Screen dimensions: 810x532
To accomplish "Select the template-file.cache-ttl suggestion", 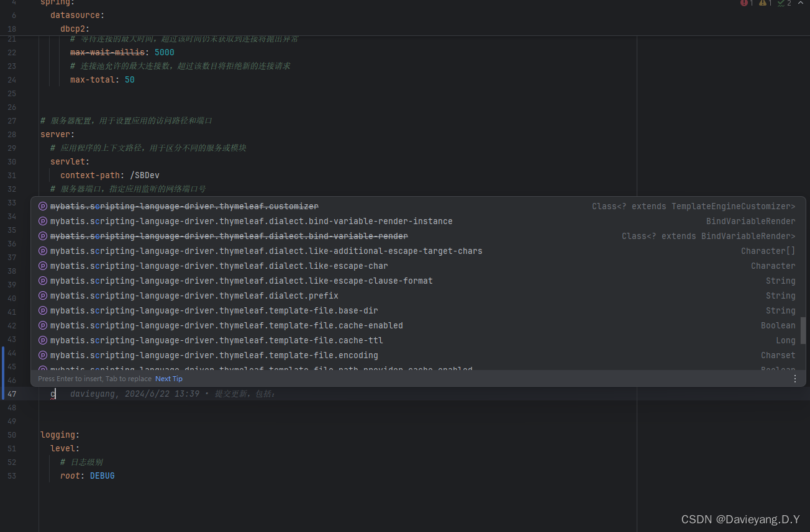I will (x=418, y=340).
